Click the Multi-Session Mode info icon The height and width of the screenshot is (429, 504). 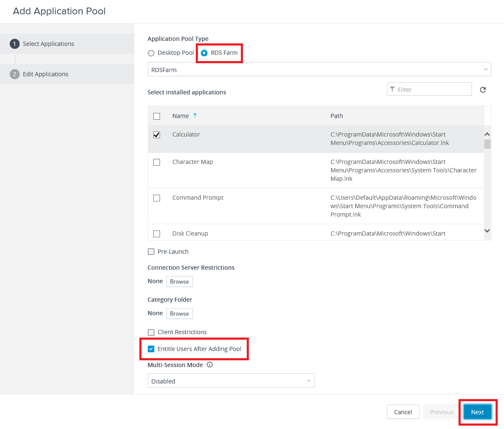[210, 365]
